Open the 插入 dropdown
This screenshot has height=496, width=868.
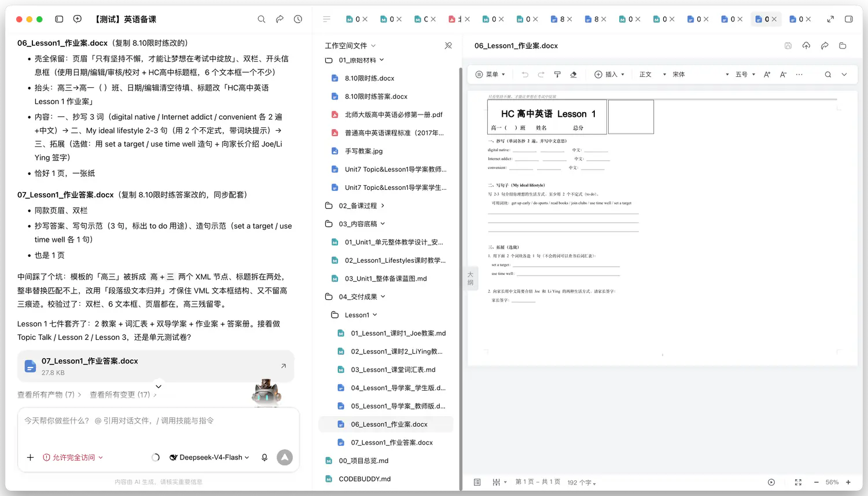tap(610, 75)
